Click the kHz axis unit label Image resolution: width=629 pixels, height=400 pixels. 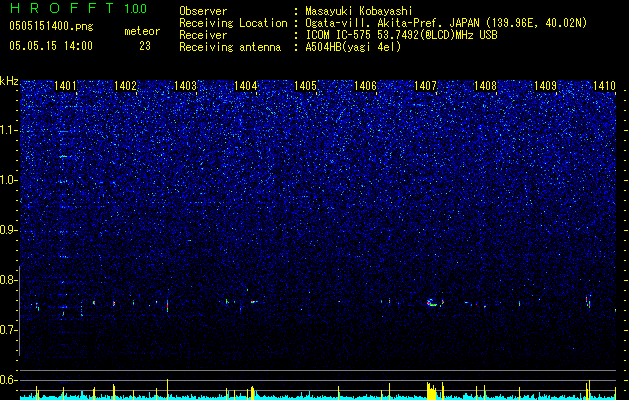9,81
